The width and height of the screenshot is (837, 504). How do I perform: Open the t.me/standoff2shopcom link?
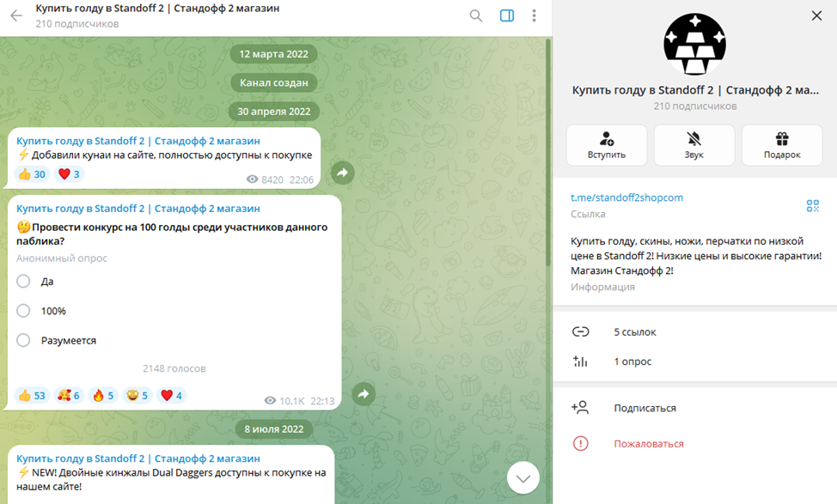[626, 197]
